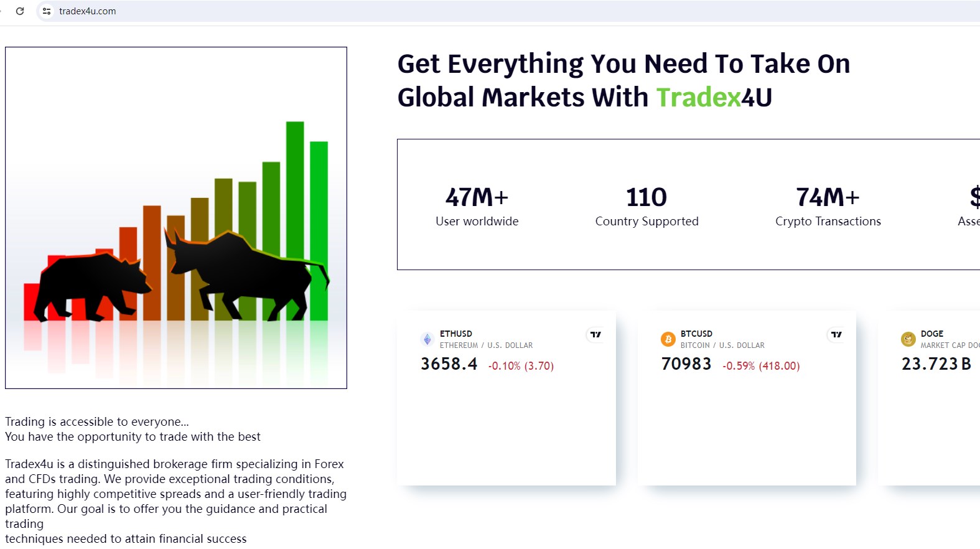Open the BTCUSD symbol link

[696, 334]
